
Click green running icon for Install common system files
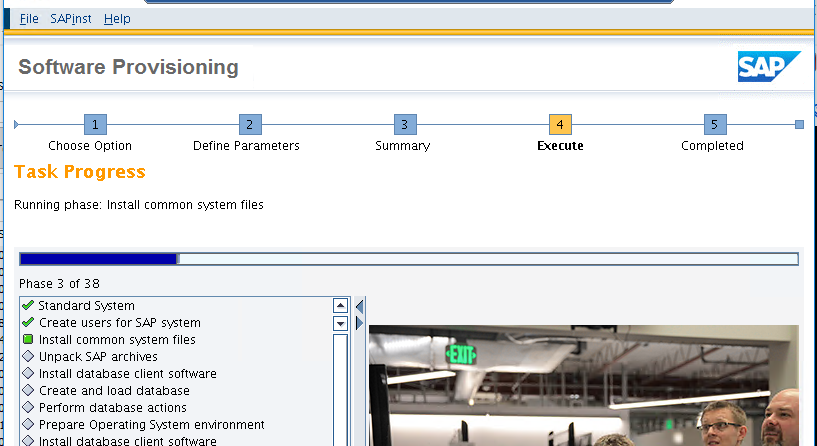click(28, 339)
